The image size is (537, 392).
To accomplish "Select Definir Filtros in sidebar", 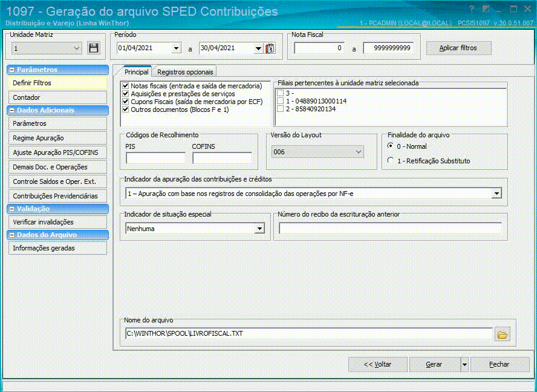I will click(57, 83).
